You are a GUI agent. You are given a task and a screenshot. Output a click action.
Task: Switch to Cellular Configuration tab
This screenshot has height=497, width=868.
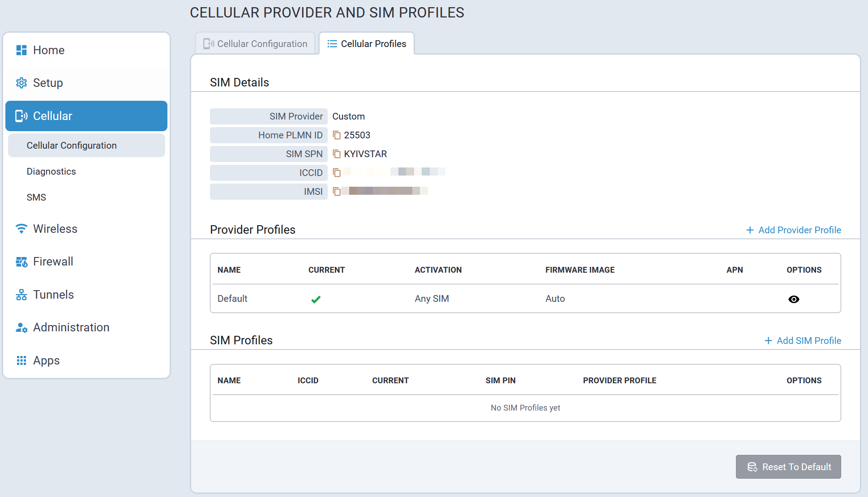coord(255,44)
